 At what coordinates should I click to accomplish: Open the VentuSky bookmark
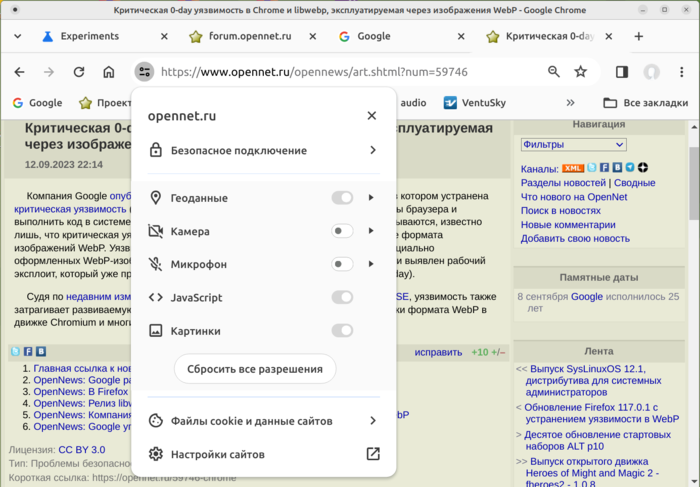coord(475,103)
